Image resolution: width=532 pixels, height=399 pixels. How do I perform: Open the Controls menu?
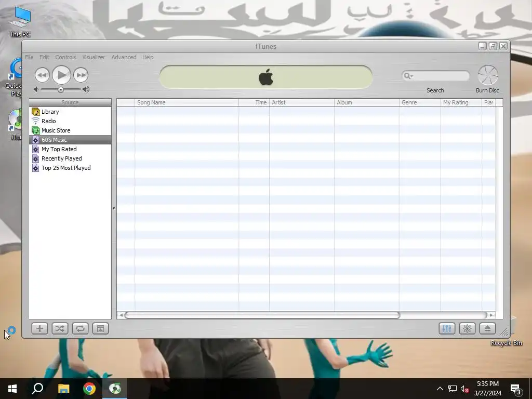[65, 57]
